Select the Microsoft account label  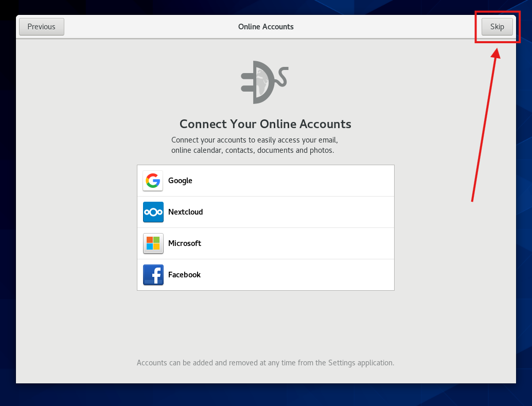[x=184, y=243]
